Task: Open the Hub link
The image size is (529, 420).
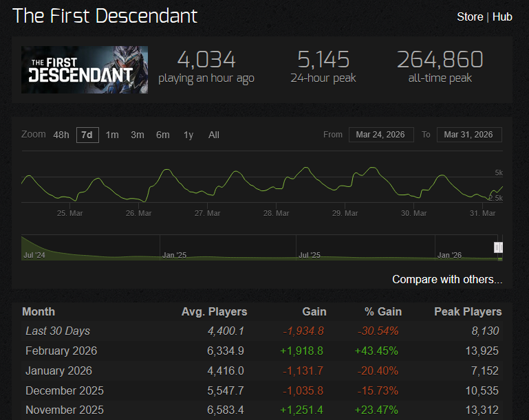Action: pyautogui.click(x=502, y=17)
